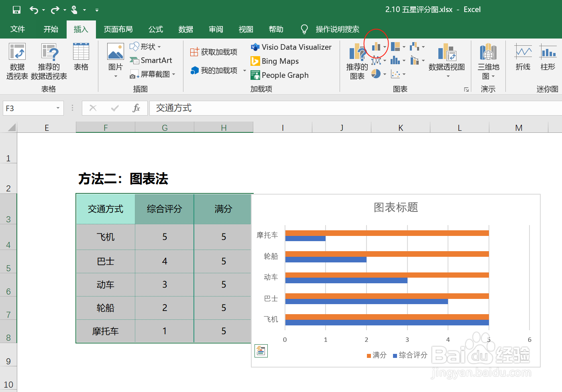The image size is (562, 392).
Task: Open the 公式 ribbon tab
Action: [156, 29]
